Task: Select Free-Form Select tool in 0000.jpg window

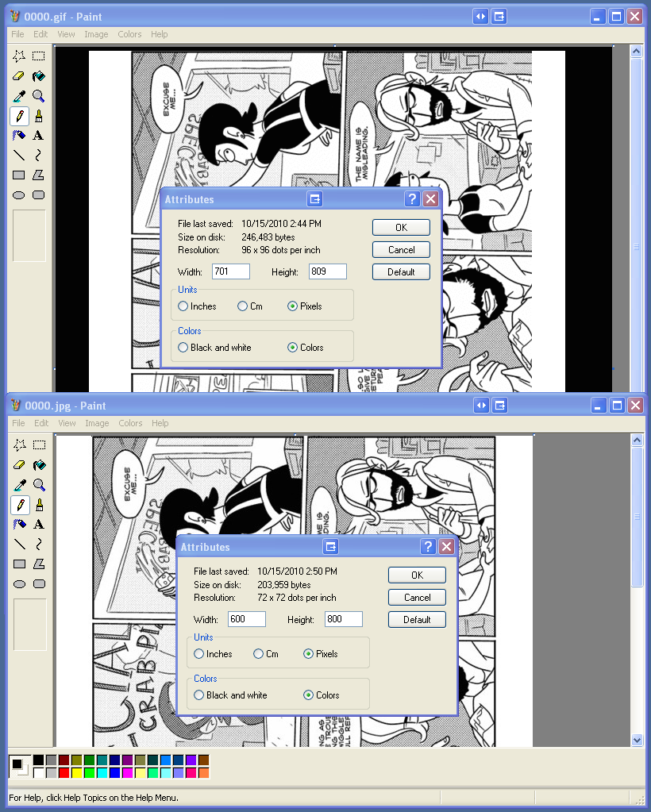Action: click(x=20, y=444)
